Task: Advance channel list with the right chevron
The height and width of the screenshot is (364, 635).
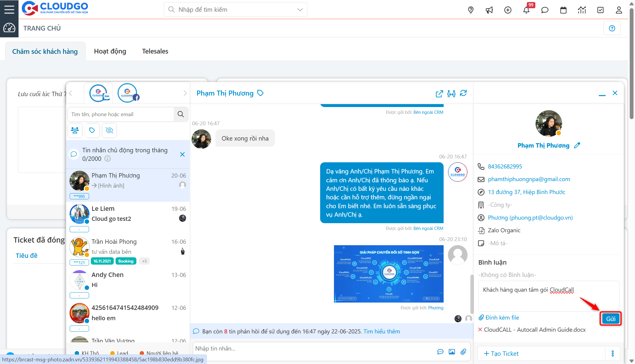Action: coord(185,93)
